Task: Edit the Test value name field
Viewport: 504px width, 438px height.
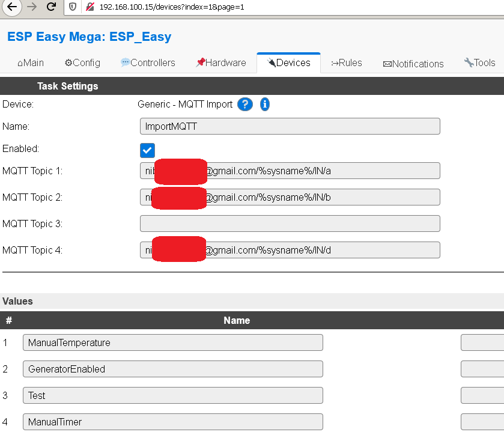Action: (173, 395)
